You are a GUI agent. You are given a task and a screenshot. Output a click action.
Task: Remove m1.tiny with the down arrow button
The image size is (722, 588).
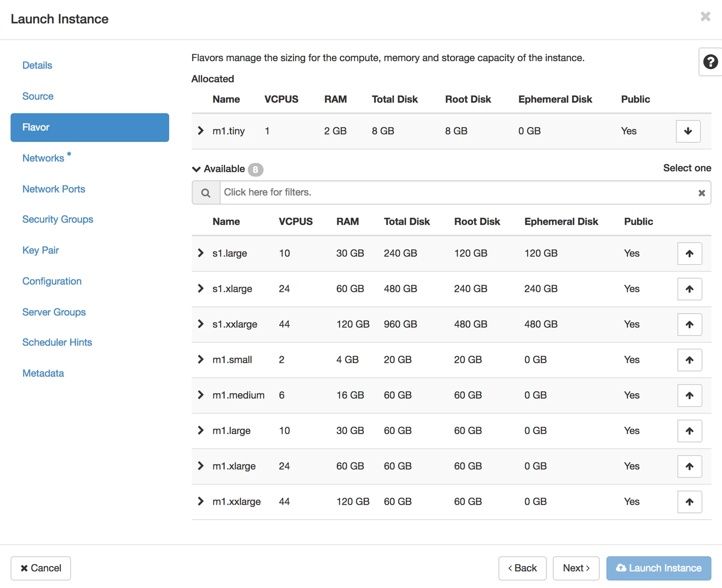pos(688,131)
